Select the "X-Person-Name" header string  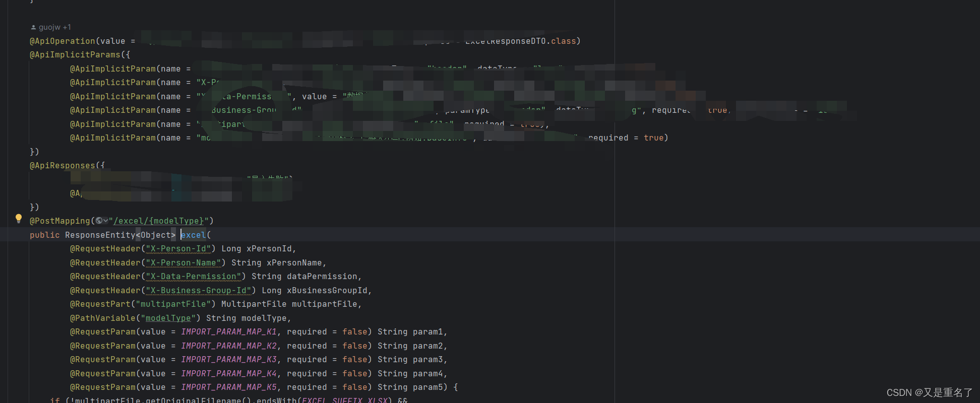tap(183, 263)
